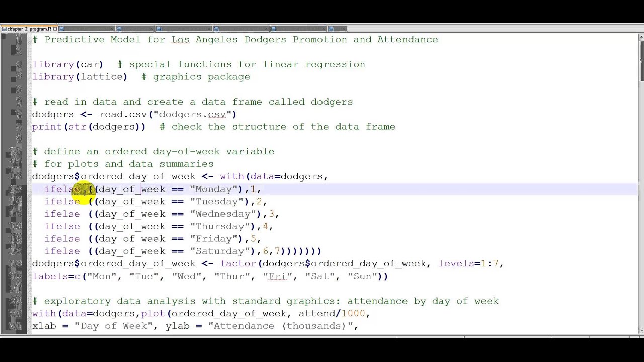Click the "Tuesday" string in the ifelse line

click(216, 202)
